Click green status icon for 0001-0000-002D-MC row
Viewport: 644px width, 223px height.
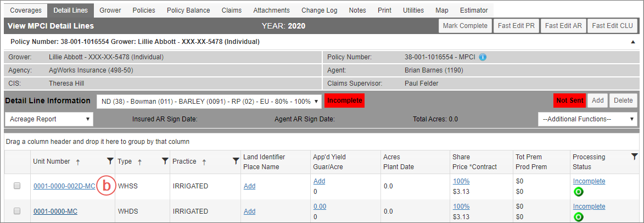(579, 191)
